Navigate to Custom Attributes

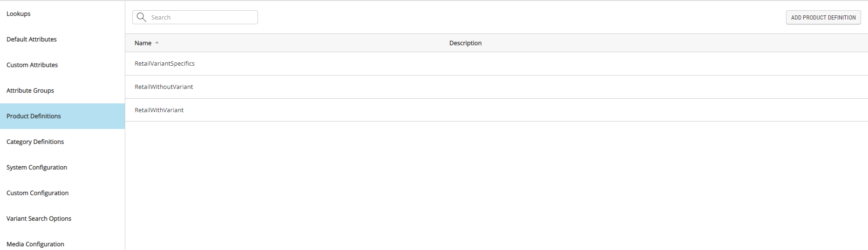point(32,65)
